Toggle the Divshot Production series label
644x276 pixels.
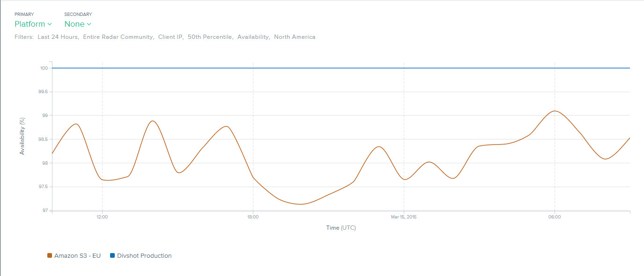[x=144, y=256]
